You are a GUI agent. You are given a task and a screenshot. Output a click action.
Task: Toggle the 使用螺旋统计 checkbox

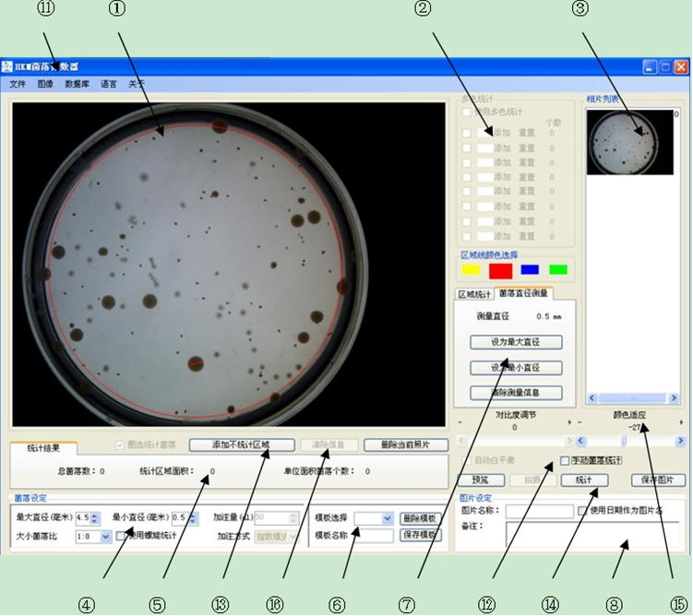(123, 535)
